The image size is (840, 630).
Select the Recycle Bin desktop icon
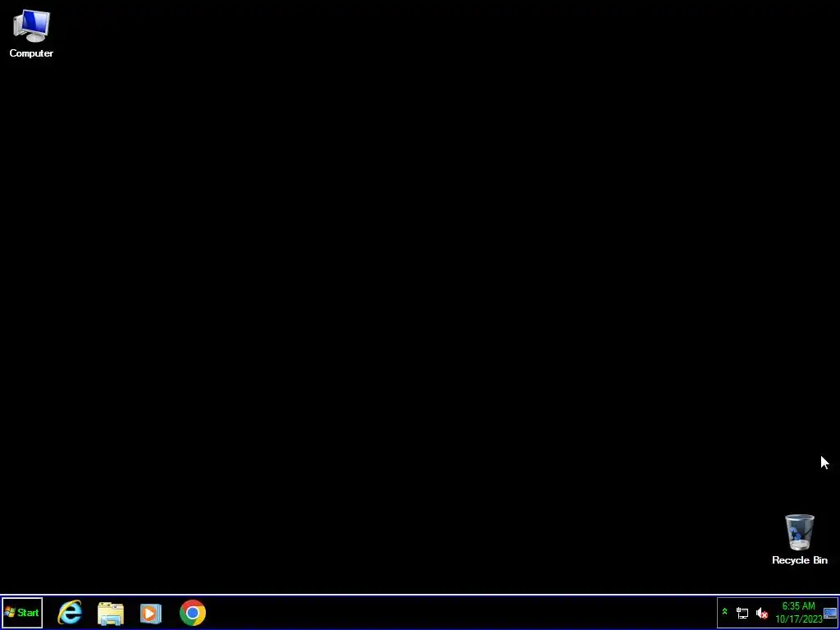(799, 540)
